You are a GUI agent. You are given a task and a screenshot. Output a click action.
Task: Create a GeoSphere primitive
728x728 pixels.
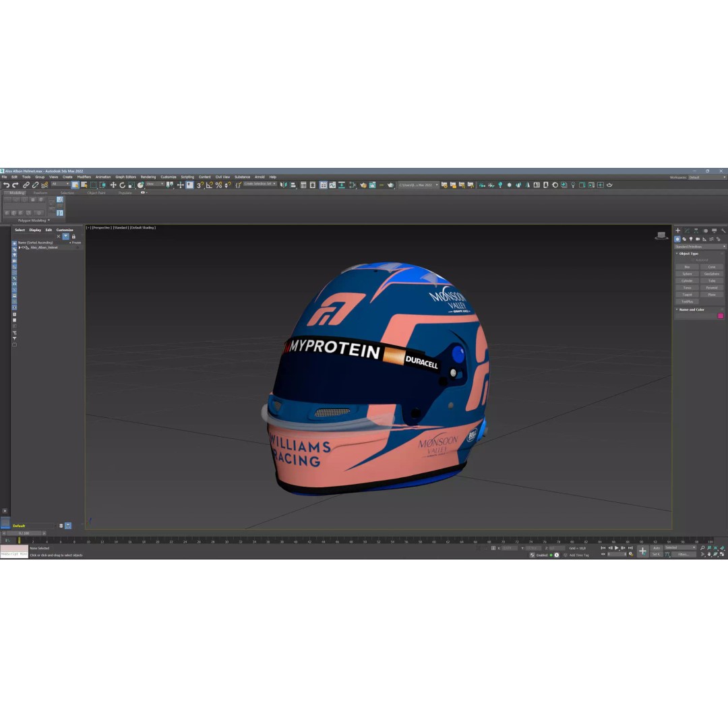pos(712,274)
